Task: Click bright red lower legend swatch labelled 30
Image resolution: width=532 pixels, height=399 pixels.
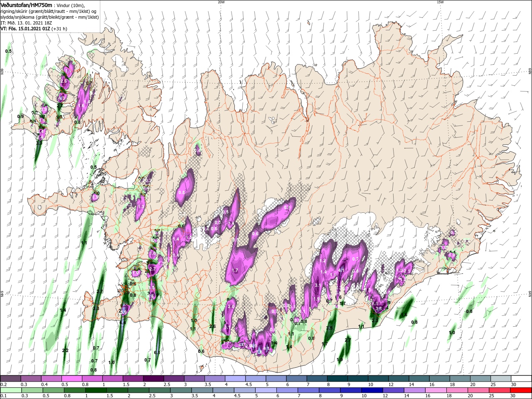Action: 520,390
